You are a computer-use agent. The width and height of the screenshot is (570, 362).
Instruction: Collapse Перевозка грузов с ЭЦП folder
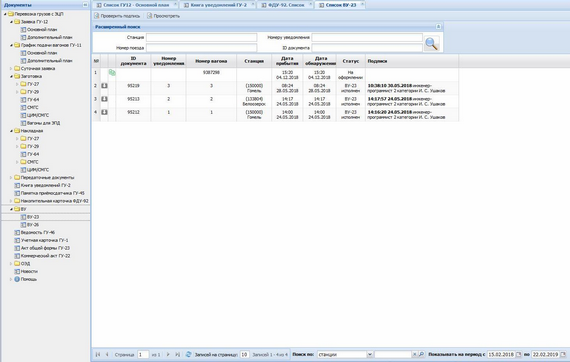[x=5, y=14]
